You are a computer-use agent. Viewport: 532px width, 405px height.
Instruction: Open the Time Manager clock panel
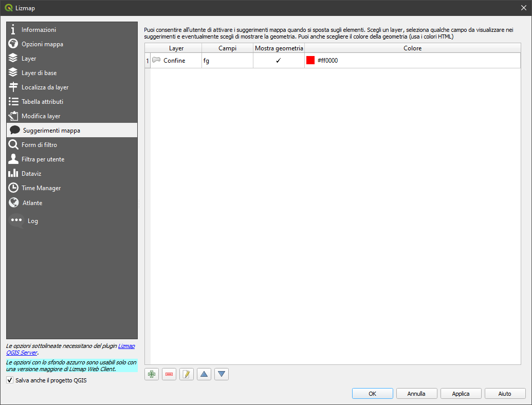click(14, 188)
